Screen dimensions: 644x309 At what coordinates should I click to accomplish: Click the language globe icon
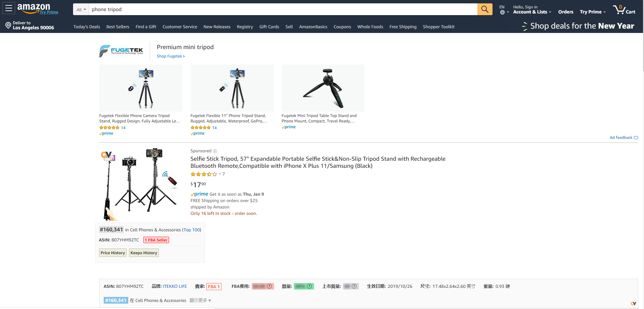click(x=502, y=12)
